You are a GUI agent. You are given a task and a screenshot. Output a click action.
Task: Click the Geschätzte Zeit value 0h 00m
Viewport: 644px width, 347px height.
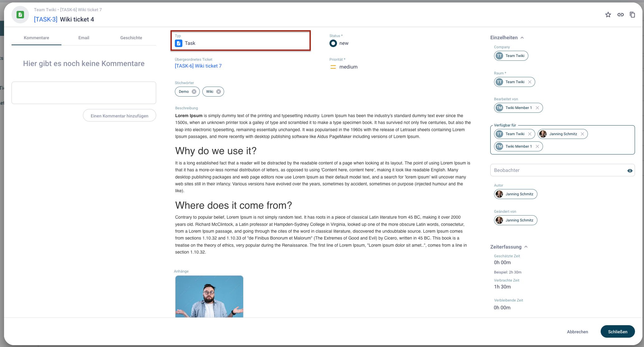coord(502,263)
